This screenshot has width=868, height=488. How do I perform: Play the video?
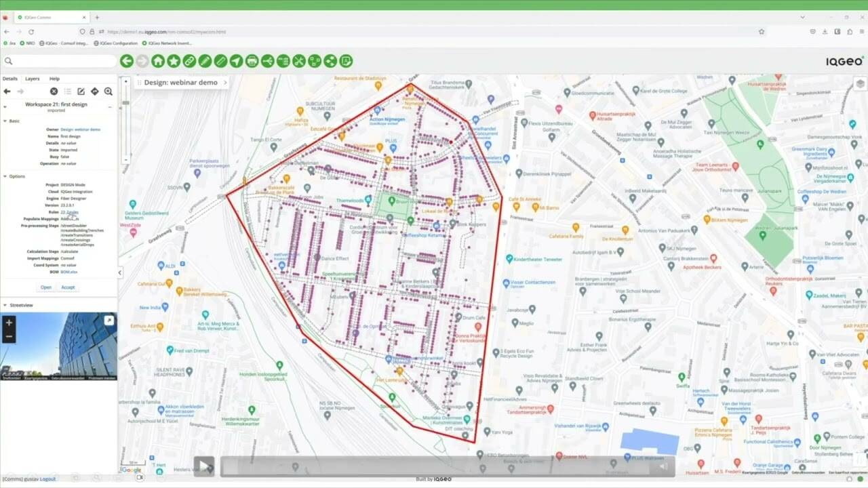pos(204,466)
